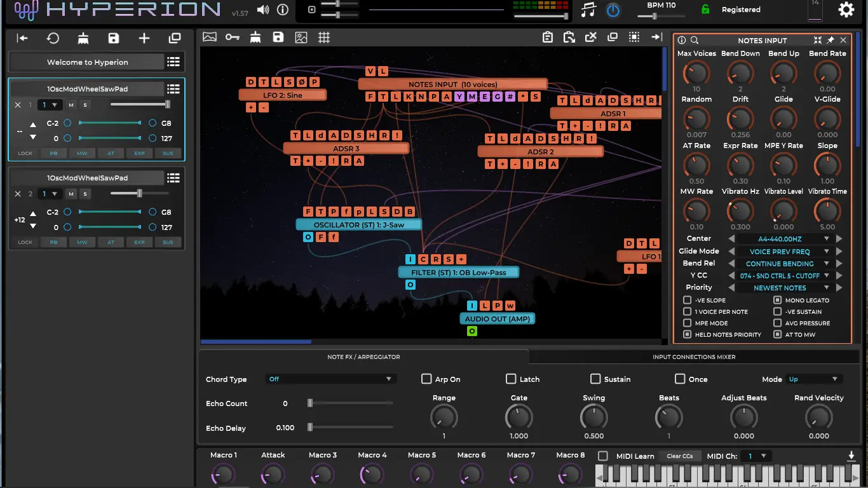Image resolution: width=868 pixels, height=488 pixels.
Task: Click the broom icon in left panel
Action: pyautogui.click(x=83, y=39)
